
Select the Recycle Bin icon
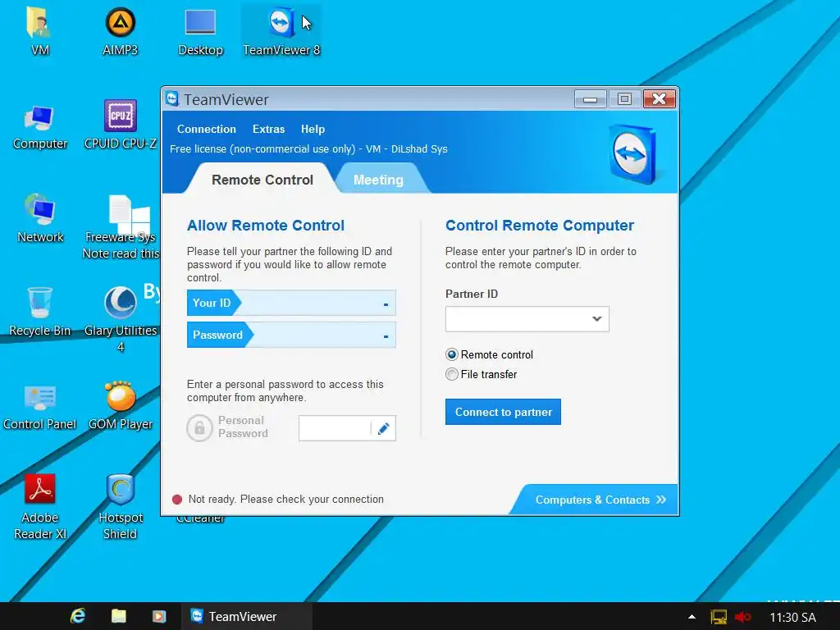39,312
